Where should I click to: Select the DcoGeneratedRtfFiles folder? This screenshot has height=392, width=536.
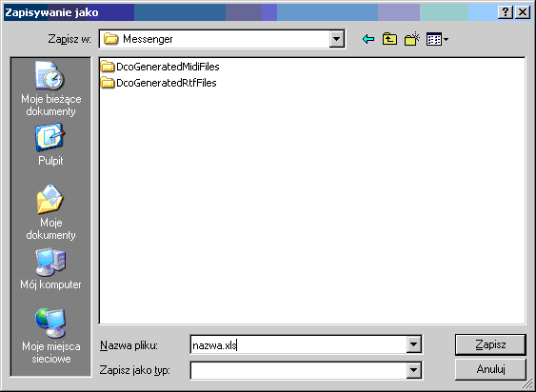159,83
